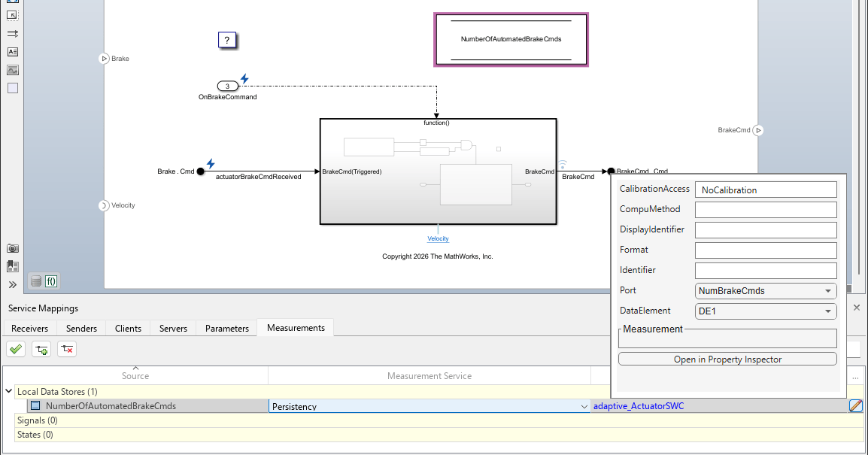The height and width of the screenshot is (455, 868).
Task: Click the Brake . Cmd message port dot
Action: click(x=200, y=171)
